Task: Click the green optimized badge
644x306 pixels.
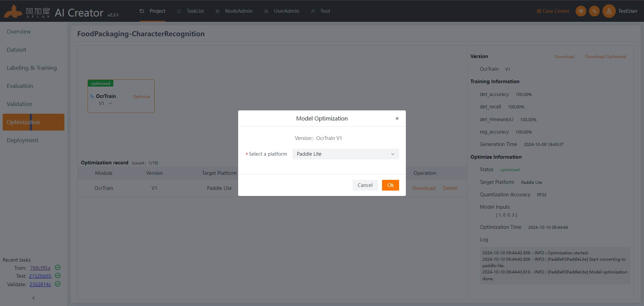Action: pyautogui.click(x=100, y=83)
